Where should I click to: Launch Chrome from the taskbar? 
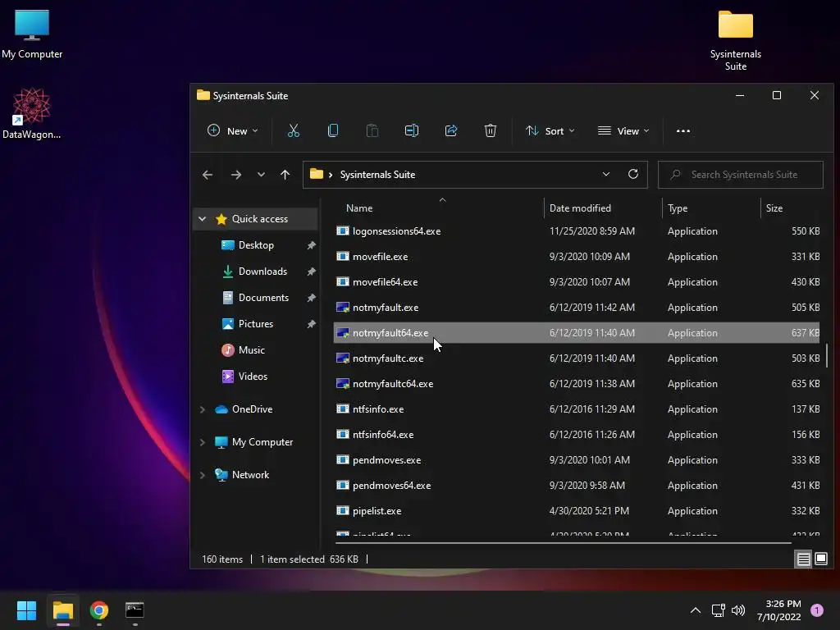[99, 610]
